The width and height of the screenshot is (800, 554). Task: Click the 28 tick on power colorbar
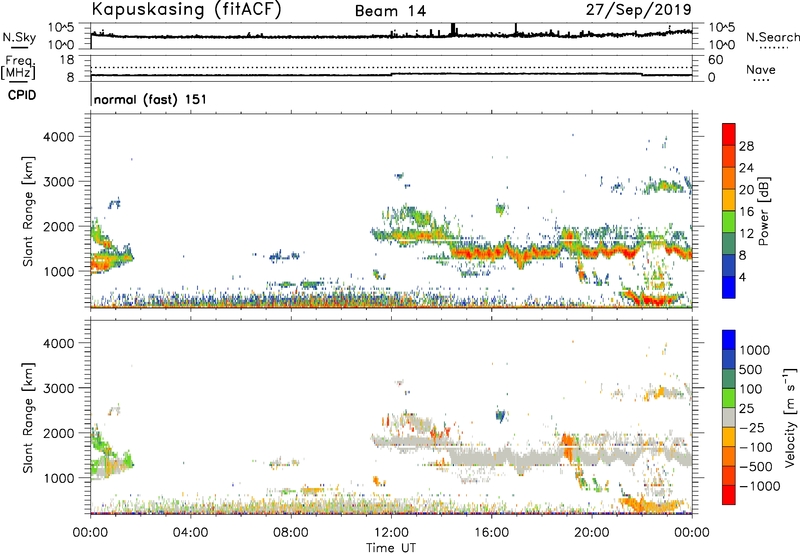pyautogui.click(x=746, y=146)
